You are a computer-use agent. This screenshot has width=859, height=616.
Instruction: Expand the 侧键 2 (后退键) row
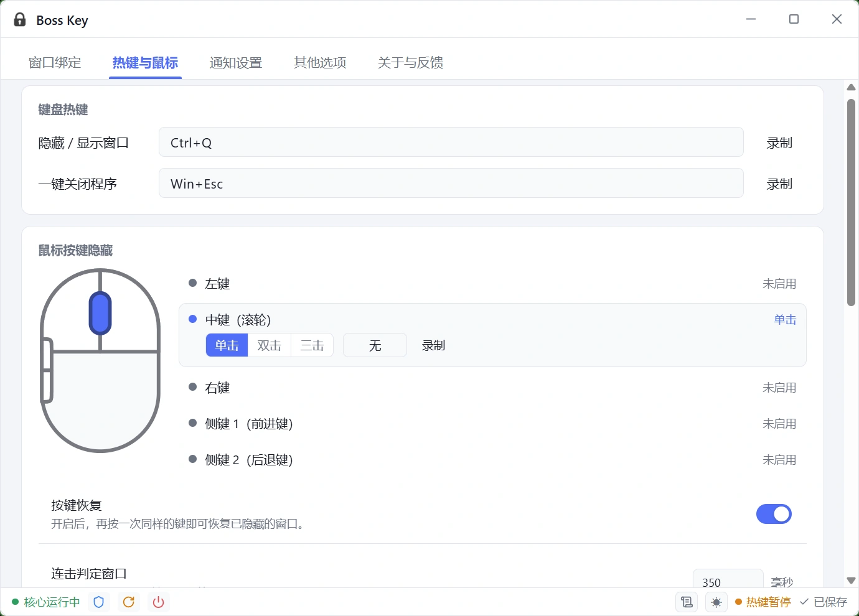tap(492, 460)
